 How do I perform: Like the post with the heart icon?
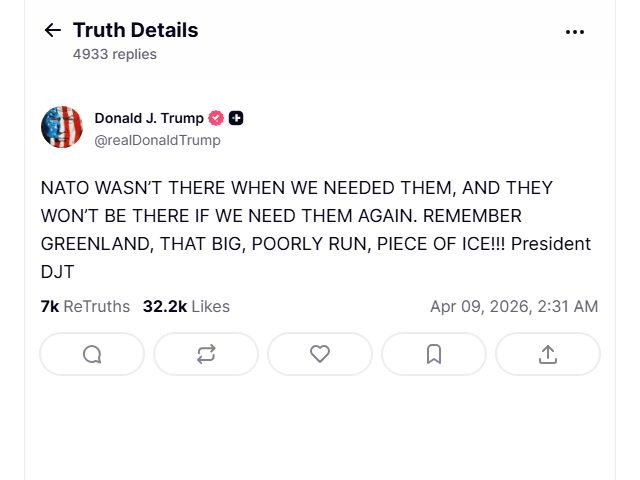click(x=320, y=354)
